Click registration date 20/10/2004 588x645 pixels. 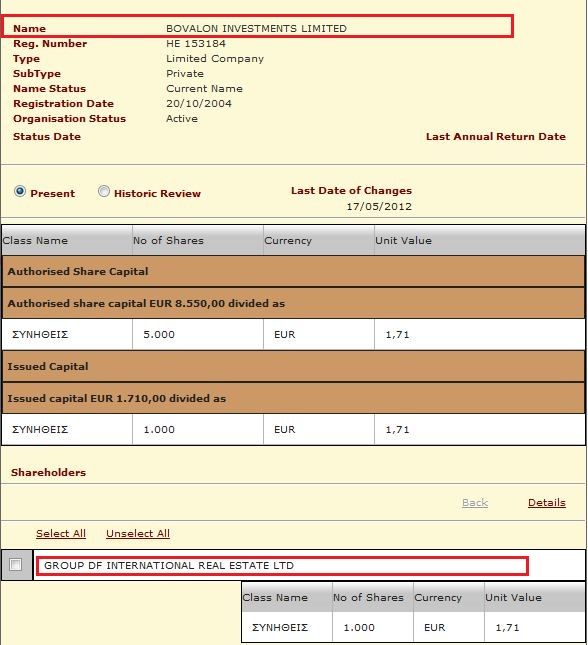coord(199,104)
